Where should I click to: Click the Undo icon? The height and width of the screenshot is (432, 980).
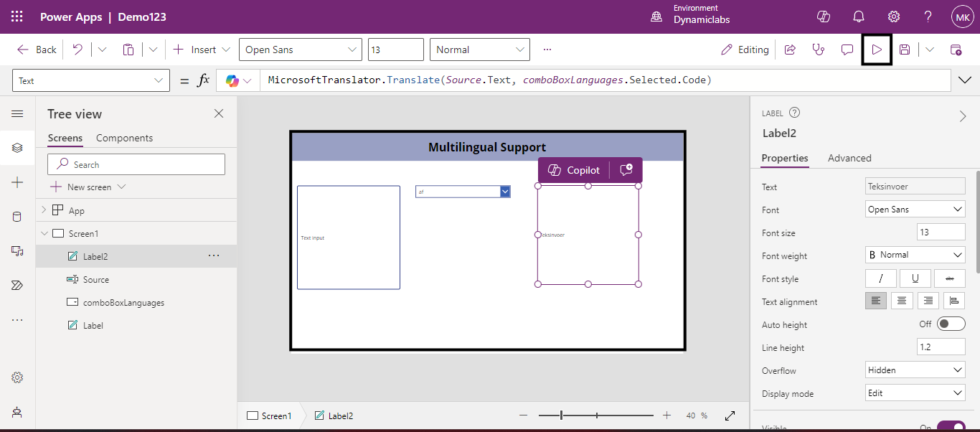77,50
